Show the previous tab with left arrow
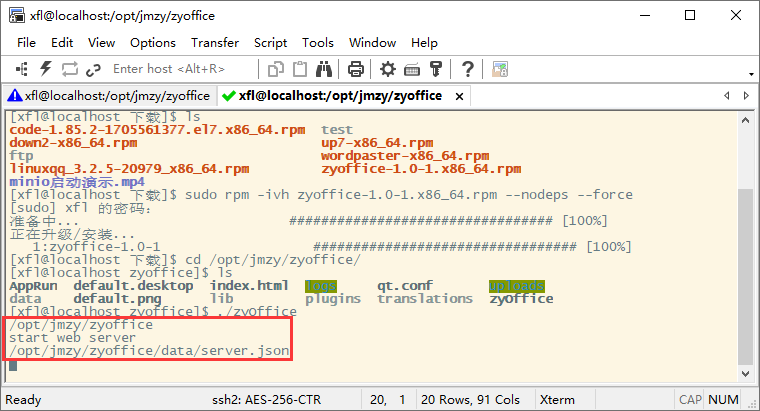This screenshot has width=760, height=411. [727, 96]
